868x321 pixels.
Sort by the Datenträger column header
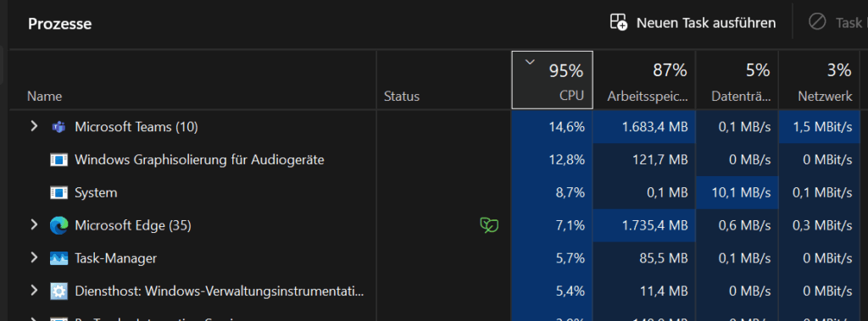(737, 80)
